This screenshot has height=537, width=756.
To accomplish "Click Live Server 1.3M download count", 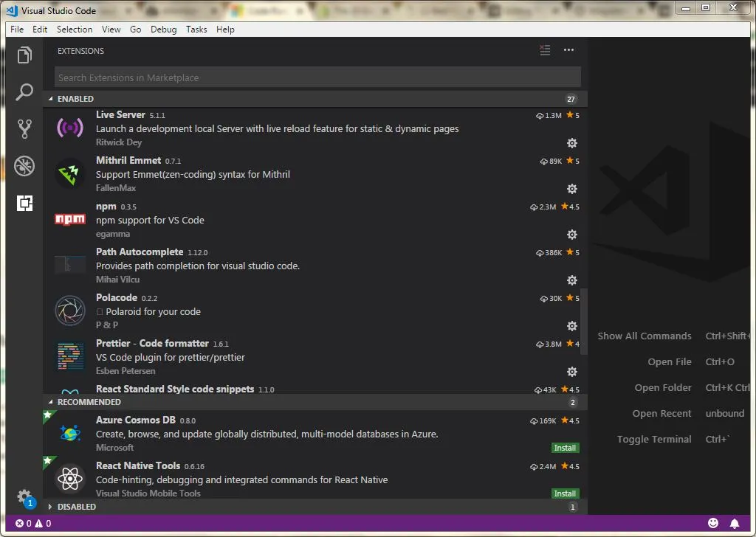I will point(549,116).
